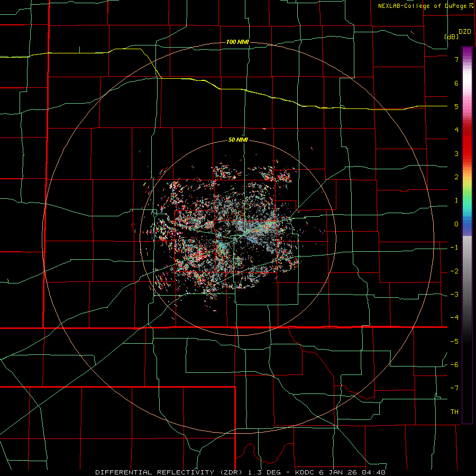Click the "6" value on color scale
The height and width of the screenshot is (476, 476).
[x=456, y=83]
